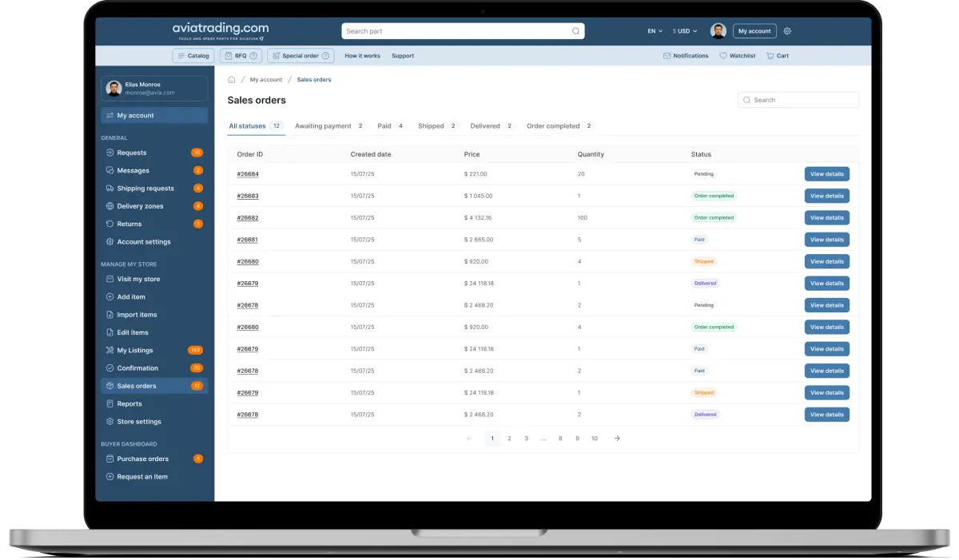Go to page 2 in pagination
Image resolution: width=959 pixels, height=560 pixels.
(509, 439)
